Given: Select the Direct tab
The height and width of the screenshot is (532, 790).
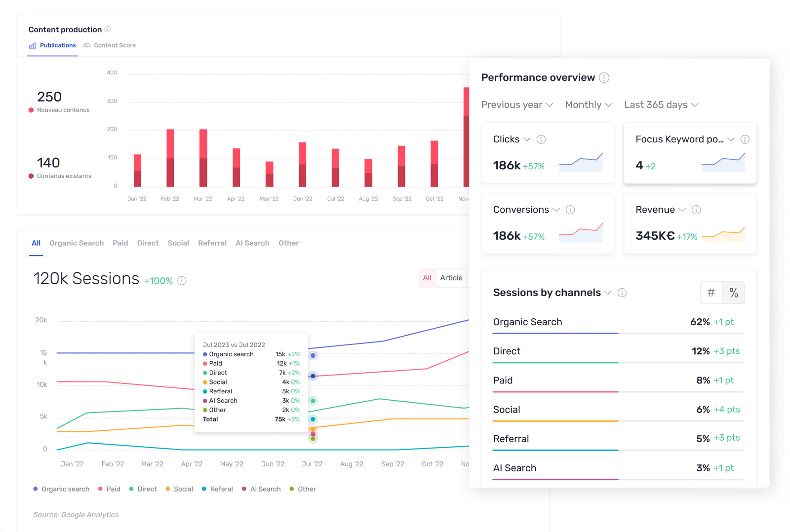Looking at the screenshot, I should click(148, 243).
